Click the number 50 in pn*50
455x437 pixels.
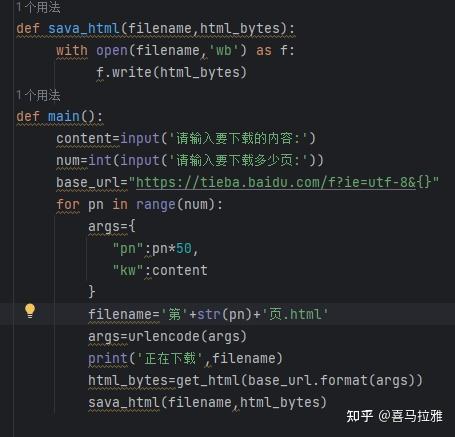184,248
